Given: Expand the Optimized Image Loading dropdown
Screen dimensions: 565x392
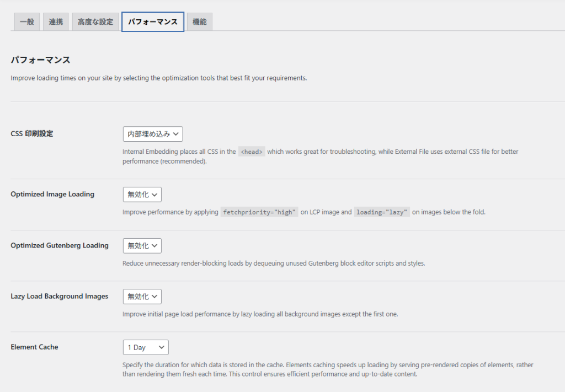Looking at the screenshot, I should [142, 195].
